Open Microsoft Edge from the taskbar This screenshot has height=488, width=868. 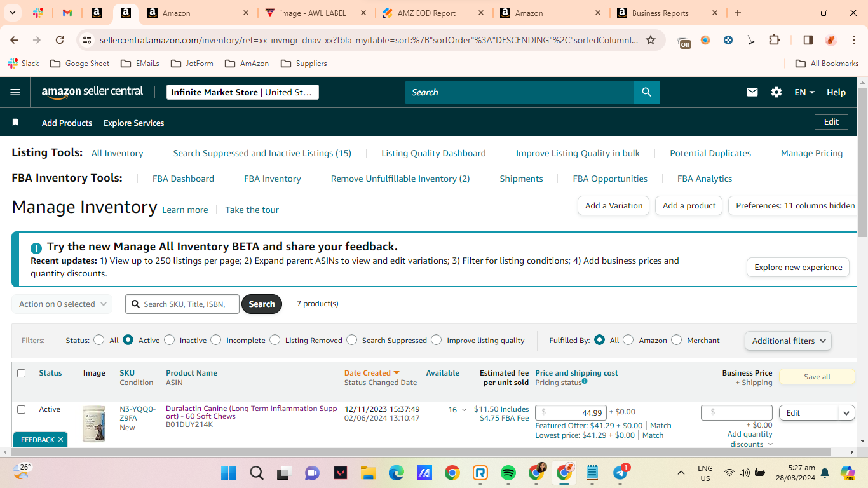click(x=396, y=473)
